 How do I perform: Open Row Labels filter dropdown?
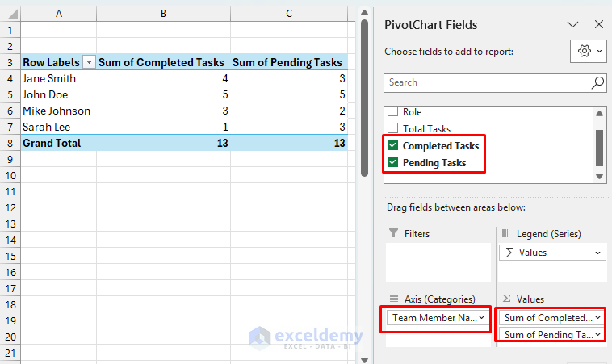(x=89, y=62)
